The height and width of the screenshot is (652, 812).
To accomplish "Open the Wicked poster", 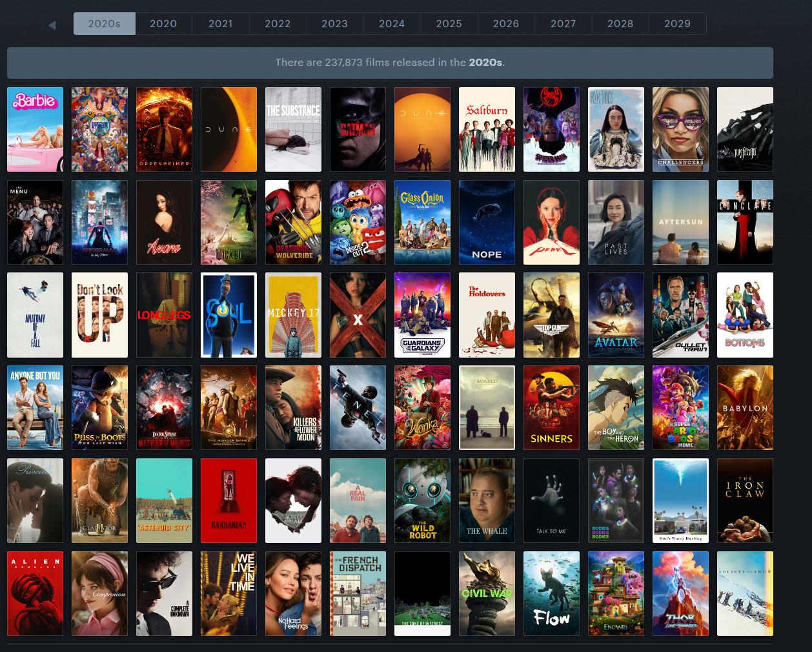I will [229, 223].
